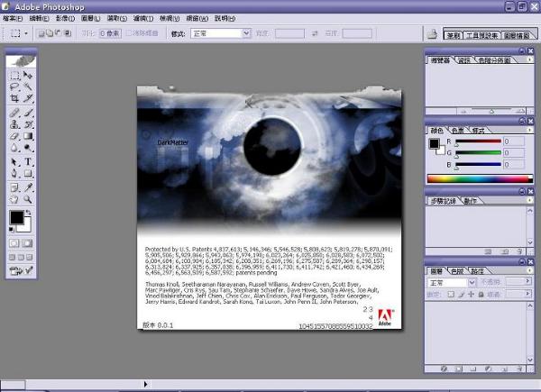Click the foreground color swatch in Color panel

(434, 143)
